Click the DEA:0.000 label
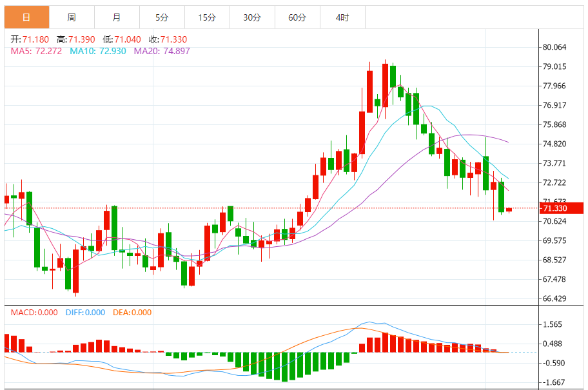This screenshot has height=390, width=588. tap(132, 313)
